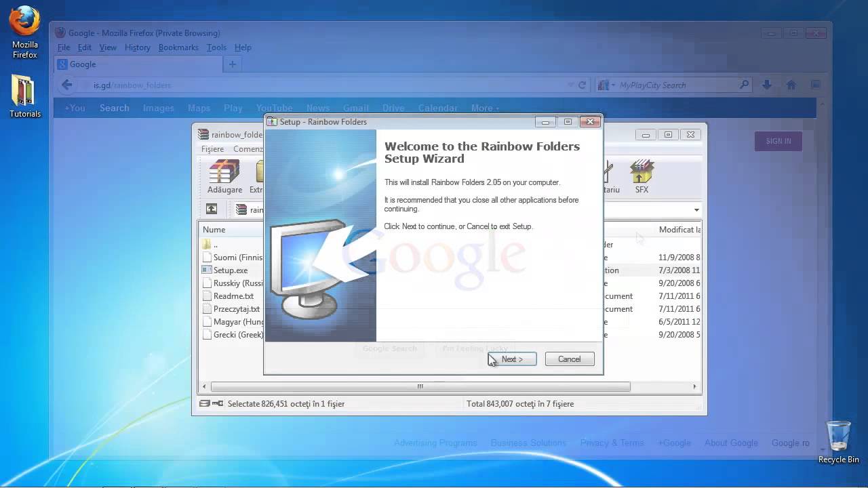Open News in the Google bar

coord(317,108)
